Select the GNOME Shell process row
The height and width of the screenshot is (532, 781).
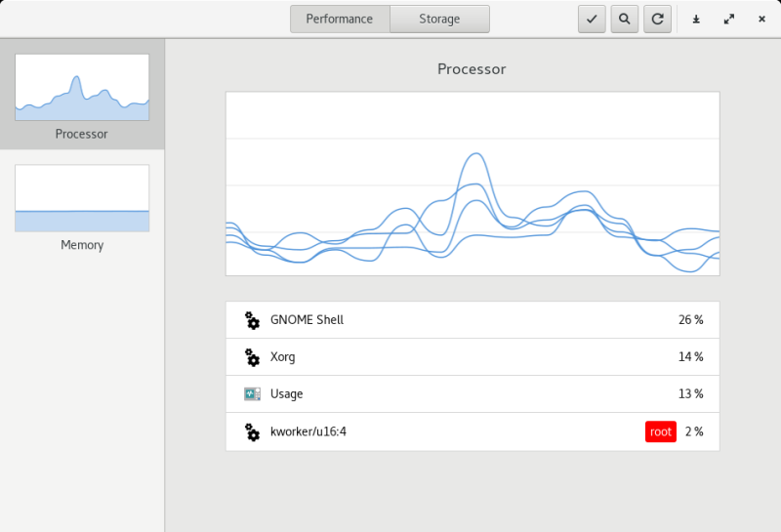[473, 320]
